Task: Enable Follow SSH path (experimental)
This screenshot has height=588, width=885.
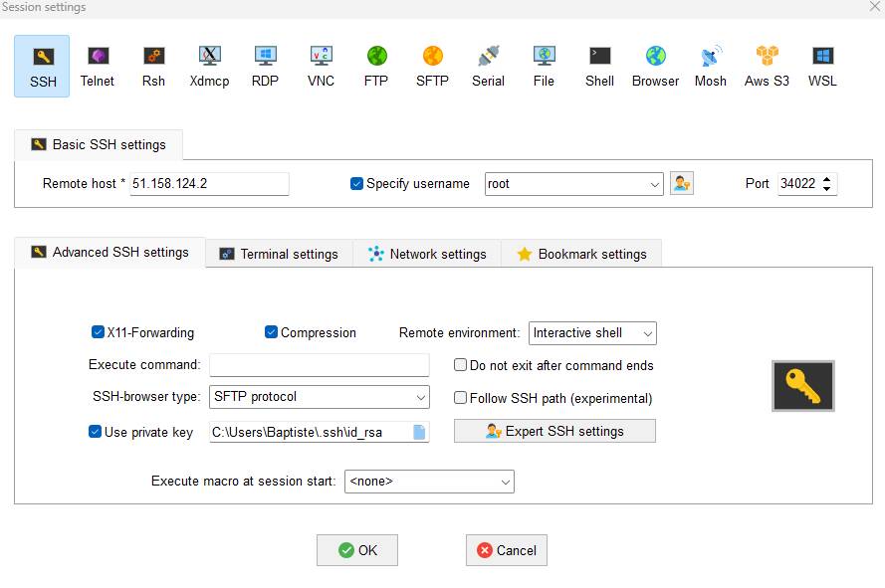Action: point(461,398)
